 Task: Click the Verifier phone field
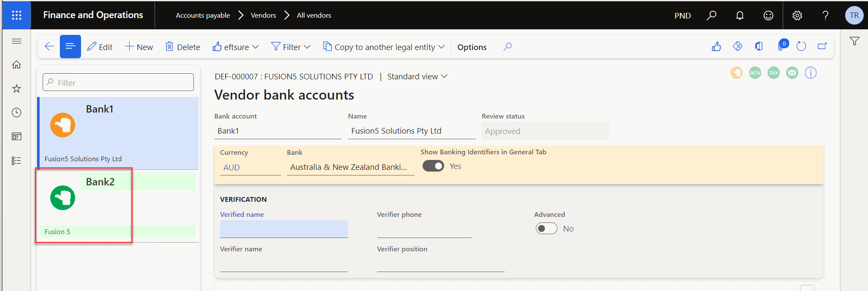[424, 229]
